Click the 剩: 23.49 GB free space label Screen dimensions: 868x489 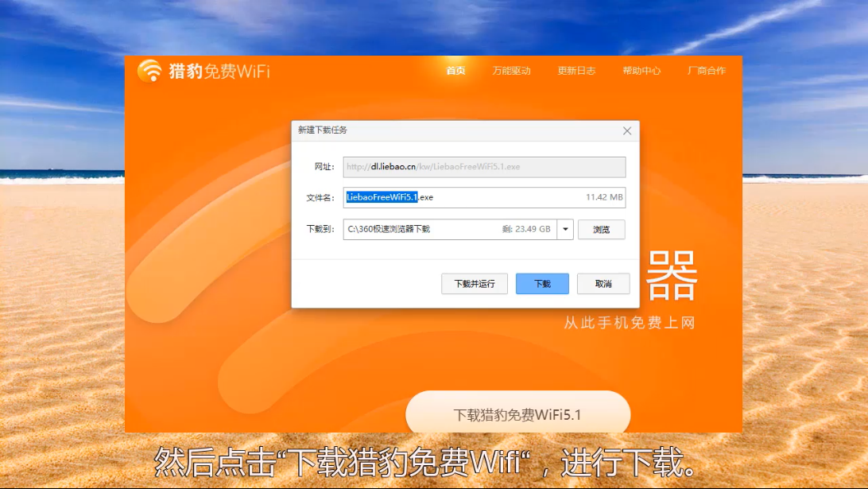(526, 229)
